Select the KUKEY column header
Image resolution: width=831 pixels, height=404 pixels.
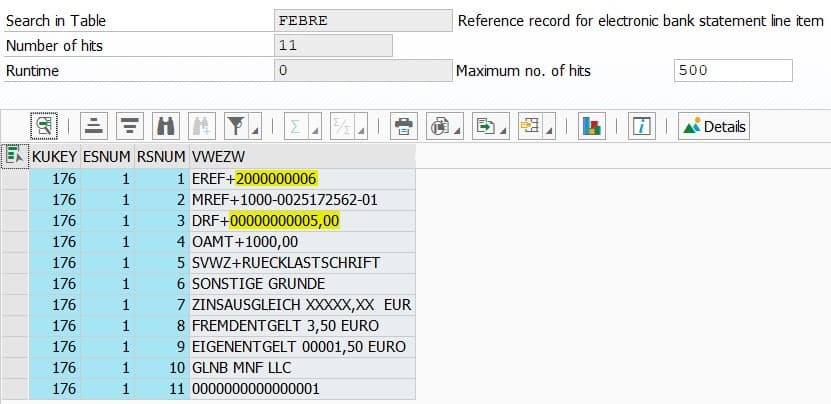(55, 156)
